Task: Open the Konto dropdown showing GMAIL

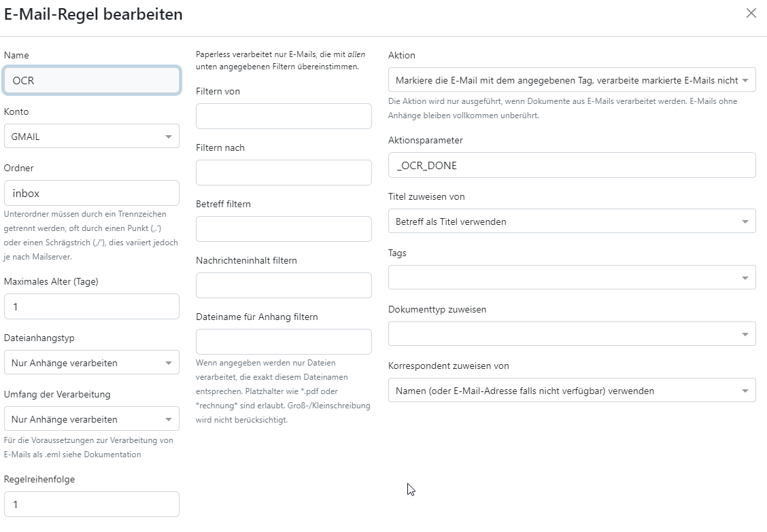Action: (x=92, y=136)
